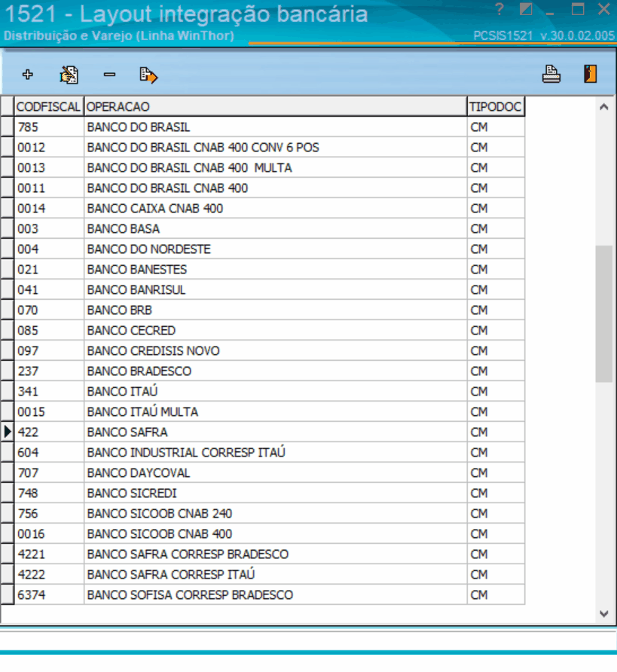Click code 6374 cell

(49, 595)
